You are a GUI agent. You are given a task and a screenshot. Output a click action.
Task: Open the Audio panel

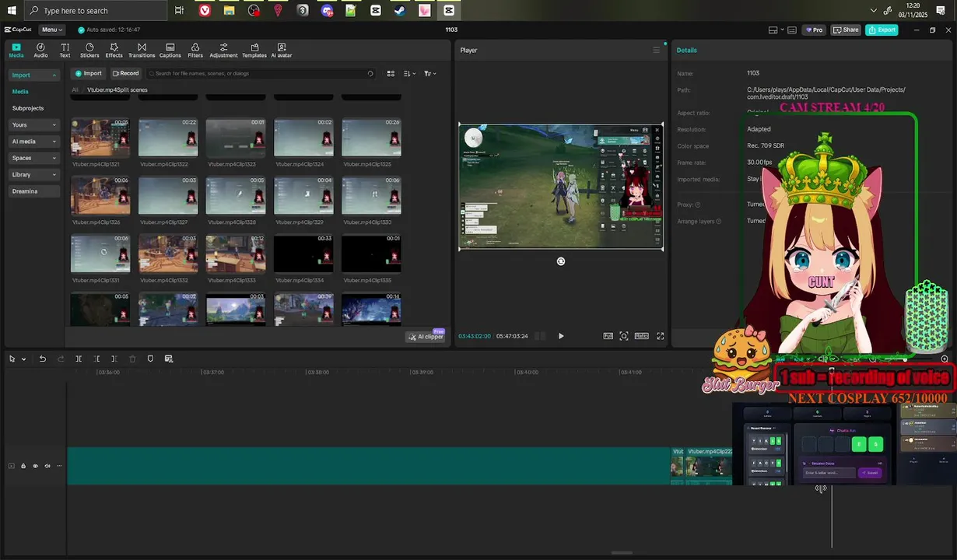coord(40,51)
